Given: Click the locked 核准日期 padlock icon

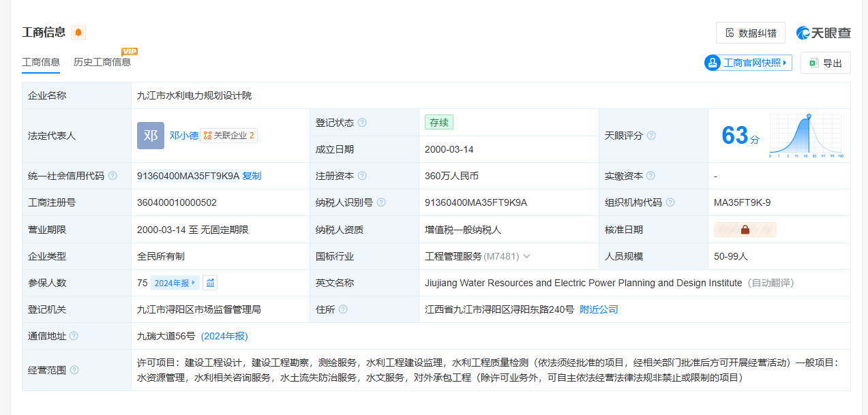Looking at the screenshot, I should 745,230.
